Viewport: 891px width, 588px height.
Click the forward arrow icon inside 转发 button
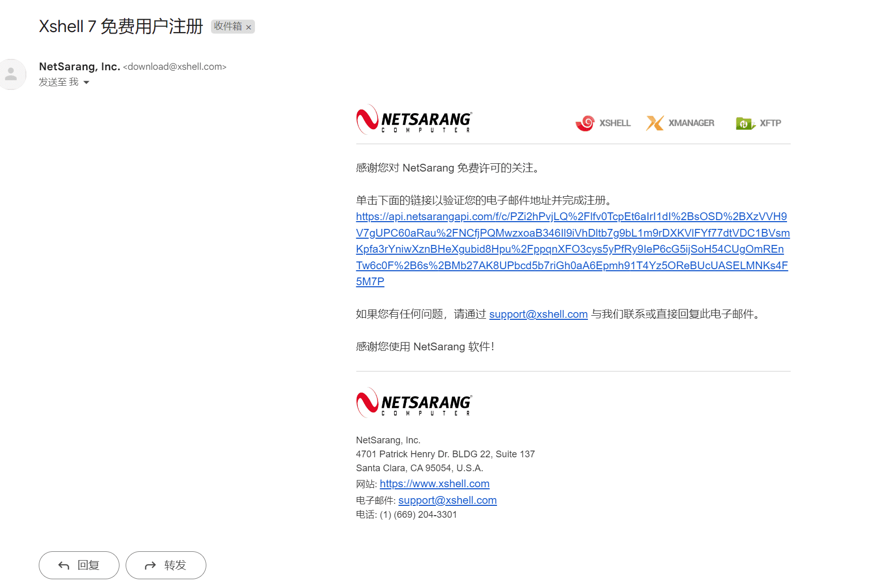pyautogui.click(x=150, y=565)
